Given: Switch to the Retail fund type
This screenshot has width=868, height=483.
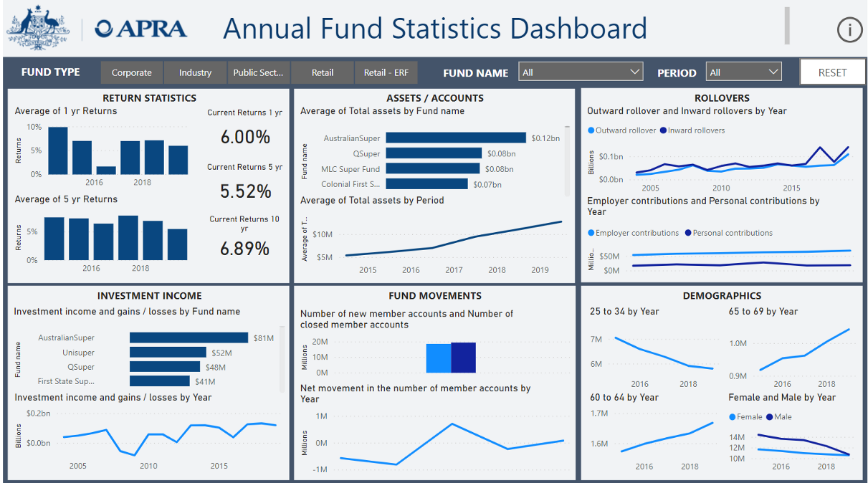Looking at the screenshot, I should pos(322,72).
